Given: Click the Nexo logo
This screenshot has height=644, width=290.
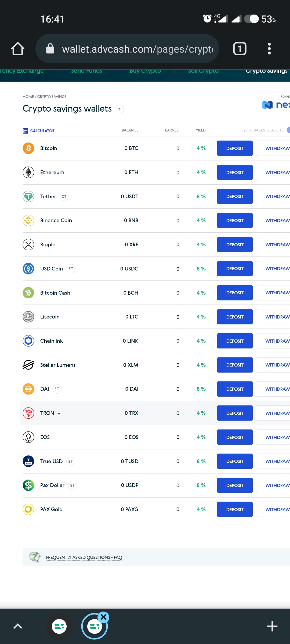Looking at the screenshot, I should (276, 105).
